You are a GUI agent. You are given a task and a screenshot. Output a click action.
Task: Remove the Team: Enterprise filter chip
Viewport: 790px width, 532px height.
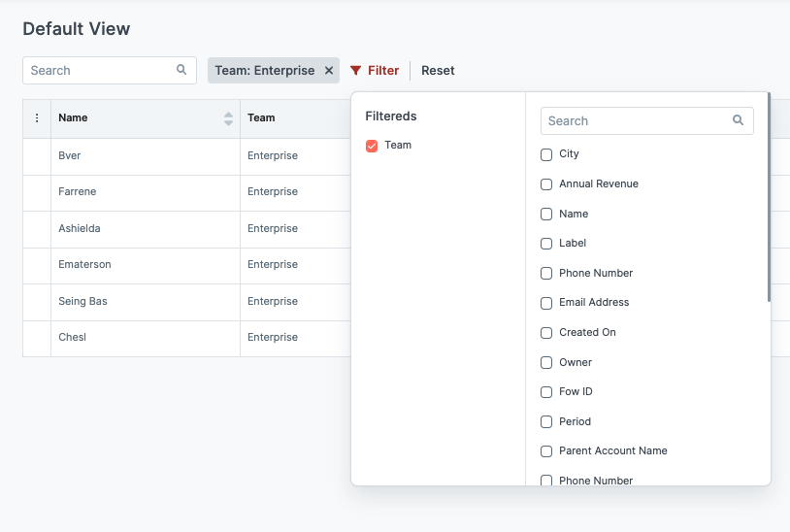(329, 71)
